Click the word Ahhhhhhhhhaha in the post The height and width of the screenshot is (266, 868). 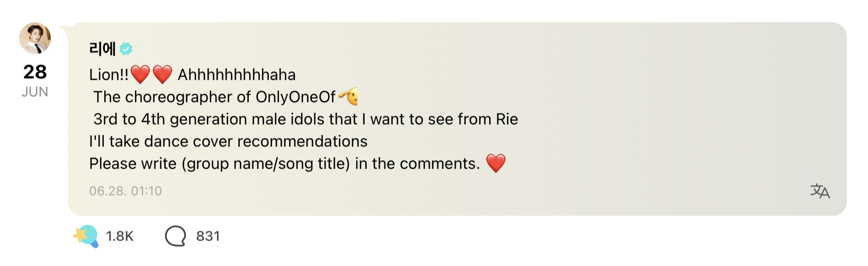[x=237, y=75]
